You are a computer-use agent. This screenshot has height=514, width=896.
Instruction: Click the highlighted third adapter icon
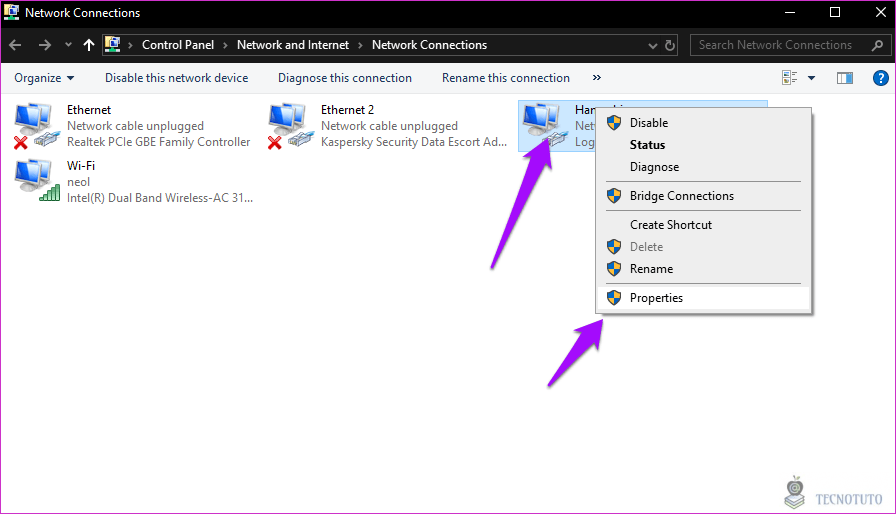click(x=545, y=126)
